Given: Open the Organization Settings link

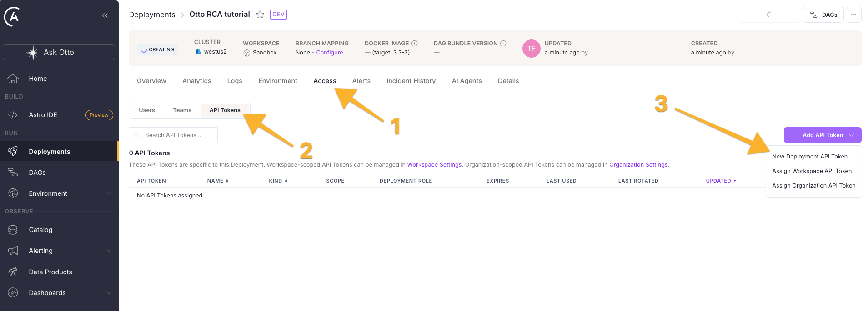Looking at the screenshot, I should (638, 165).
